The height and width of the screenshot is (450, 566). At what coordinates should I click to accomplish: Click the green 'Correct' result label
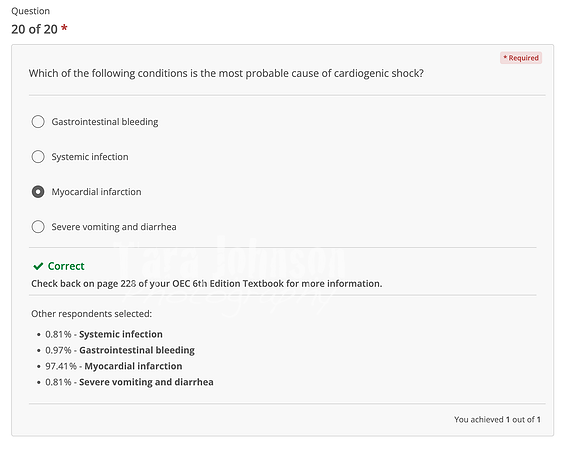(66, 266)
